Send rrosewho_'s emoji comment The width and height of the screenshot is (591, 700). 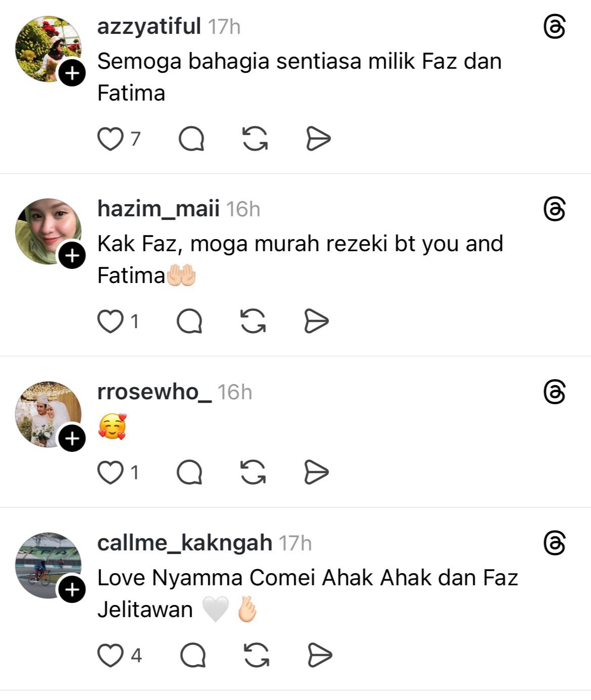coord(316,473)
